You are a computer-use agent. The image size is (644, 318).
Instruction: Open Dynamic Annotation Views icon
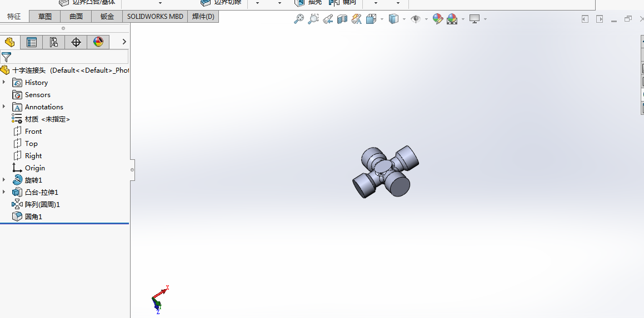[357, 19]
